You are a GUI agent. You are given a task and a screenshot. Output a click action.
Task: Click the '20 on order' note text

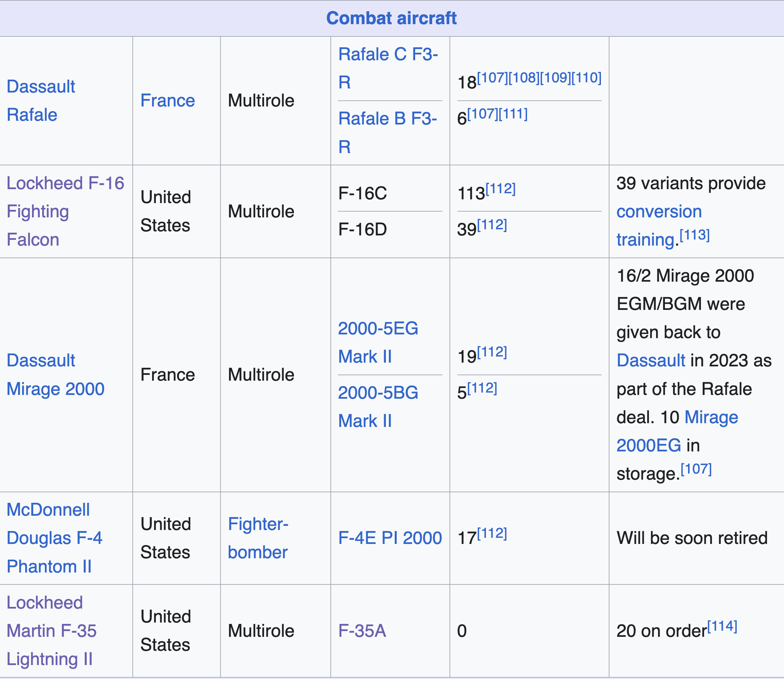tap(661, 631)
